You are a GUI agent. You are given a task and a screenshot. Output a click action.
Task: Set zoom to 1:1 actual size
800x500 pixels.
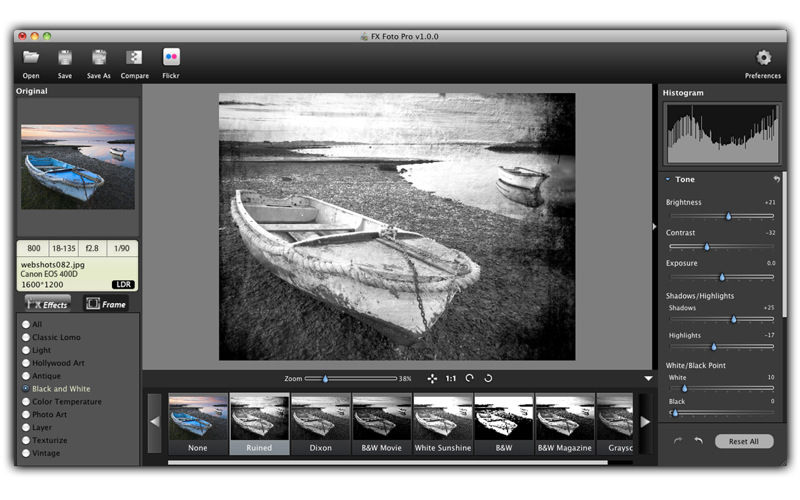[451, 379]
